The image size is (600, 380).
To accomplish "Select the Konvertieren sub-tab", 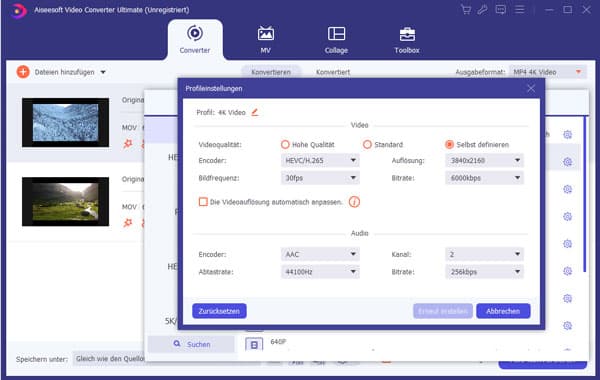I will click(x=271, y=72).
